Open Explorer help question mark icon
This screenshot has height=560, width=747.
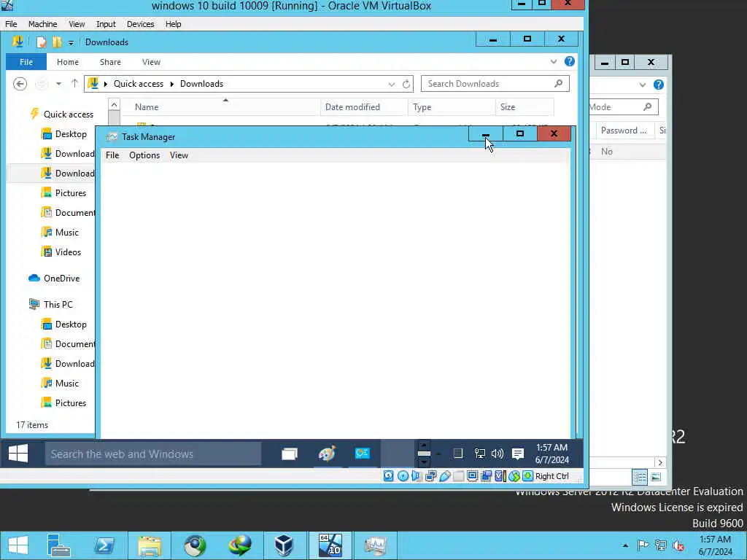tap(569, 61)
